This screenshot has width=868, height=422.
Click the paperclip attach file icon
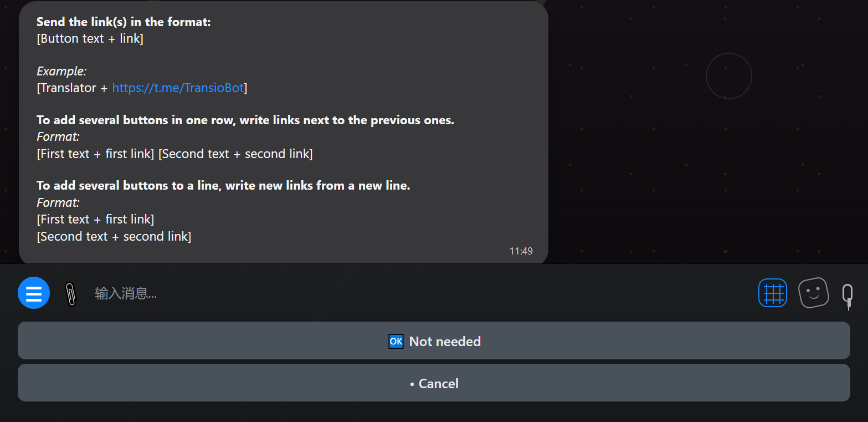[x=70, y=294]
